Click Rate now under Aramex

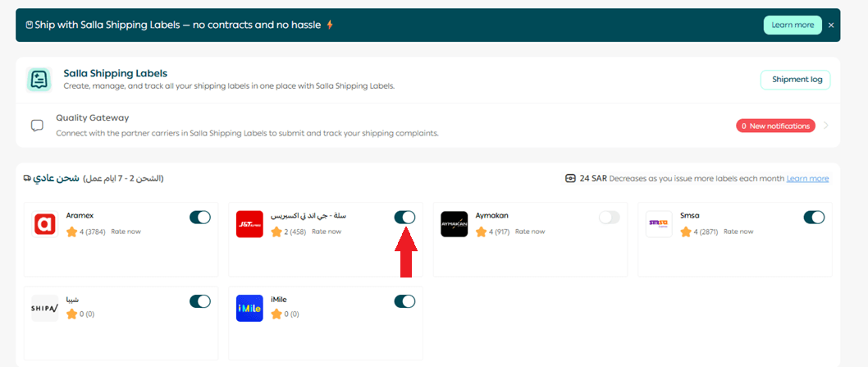126,232
